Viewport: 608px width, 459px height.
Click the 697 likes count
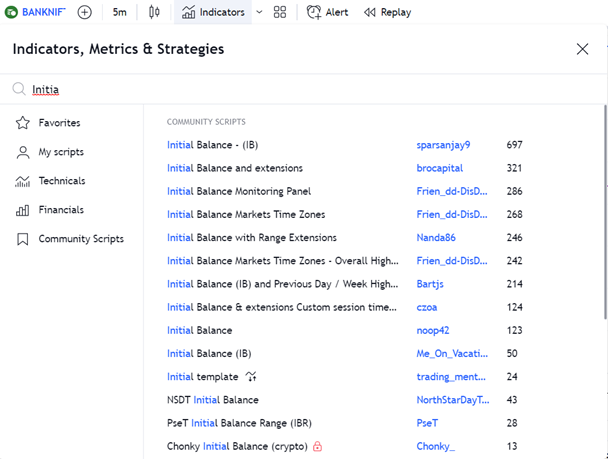click(514, 145)
